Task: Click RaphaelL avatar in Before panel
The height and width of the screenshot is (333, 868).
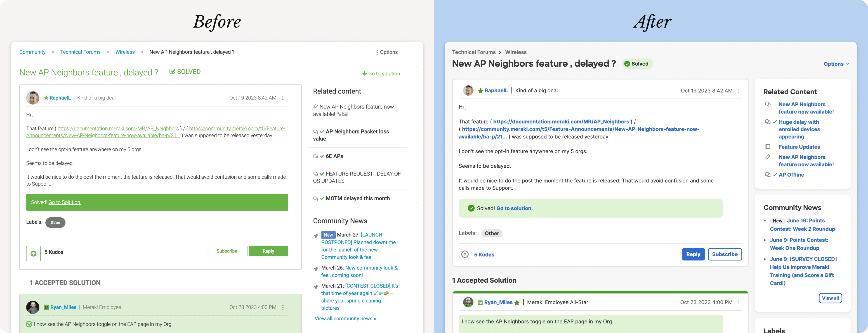Action: click(33, 98)
